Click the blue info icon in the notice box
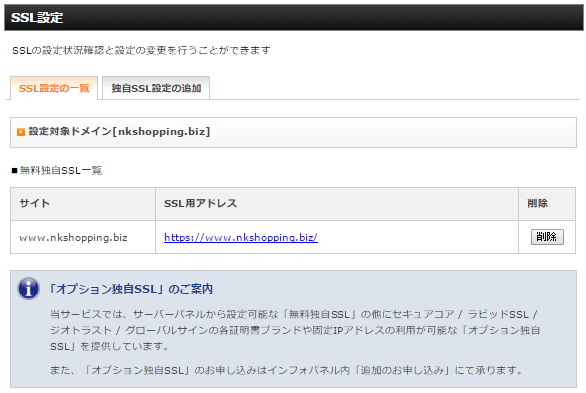Image resolution: width=586 pixels, height=393 pixels. [28, 288]
